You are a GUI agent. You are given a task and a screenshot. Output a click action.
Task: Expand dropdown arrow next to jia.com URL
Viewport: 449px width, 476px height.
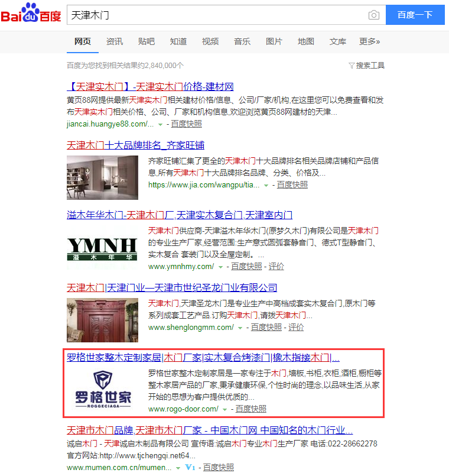click(x=266, y=186)
